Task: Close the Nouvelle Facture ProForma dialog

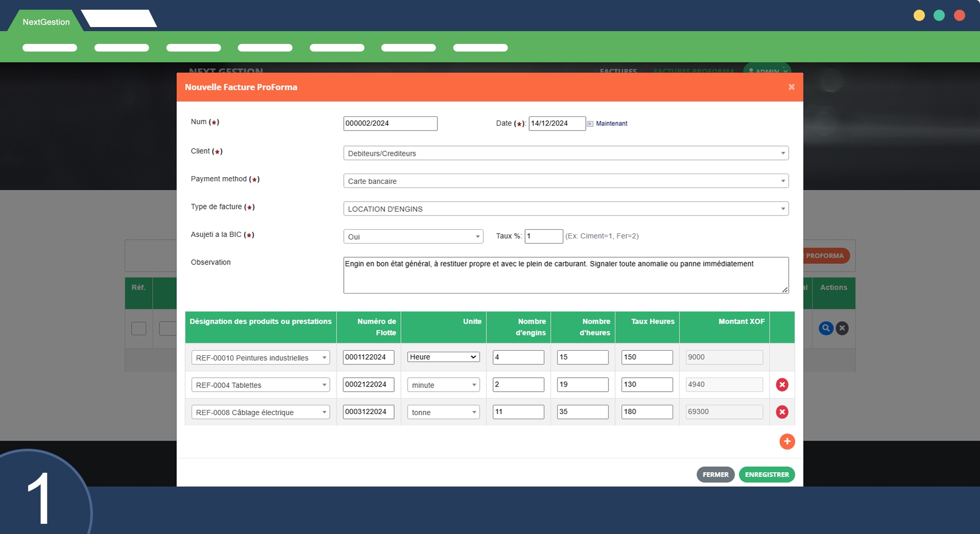Action: click(791, 87)
